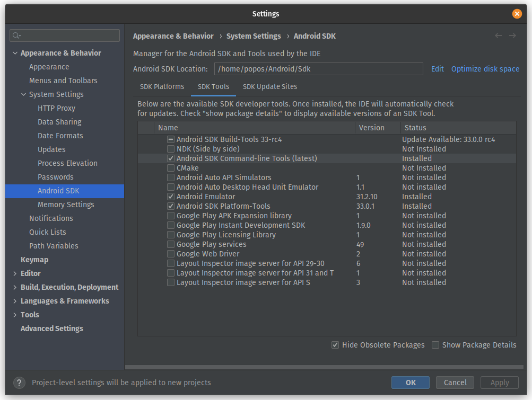Image resolution: width=532 pixels, height=400 pixels.
Task: Enable Show Package Details checkbox
Action: pyautogui.click(x=435, y=345)
